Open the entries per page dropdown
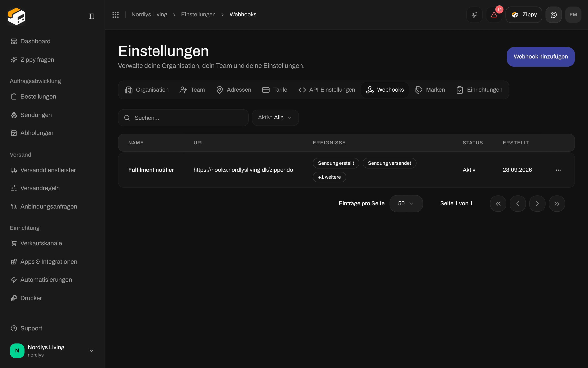The width and height of the screenshot is (588, 368). (x=406, y=203)
